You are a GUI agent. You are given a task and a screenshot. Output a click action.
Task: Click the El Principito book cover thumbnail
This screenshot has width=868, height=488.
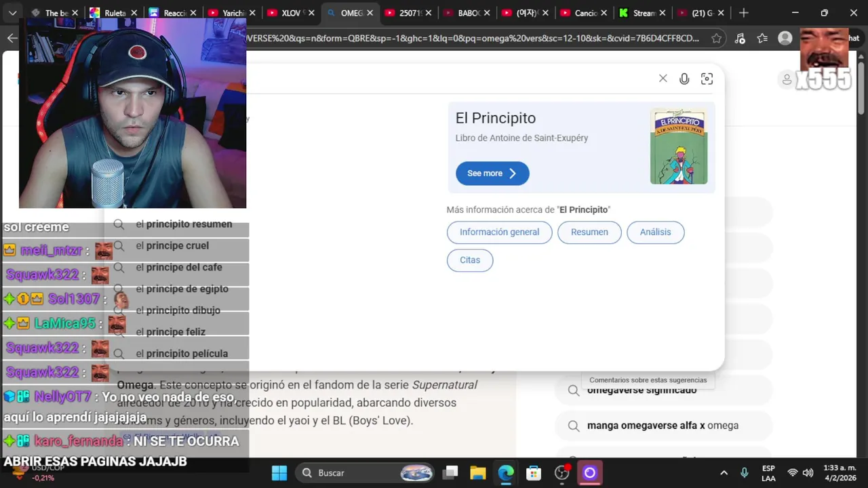click(679, 146)
